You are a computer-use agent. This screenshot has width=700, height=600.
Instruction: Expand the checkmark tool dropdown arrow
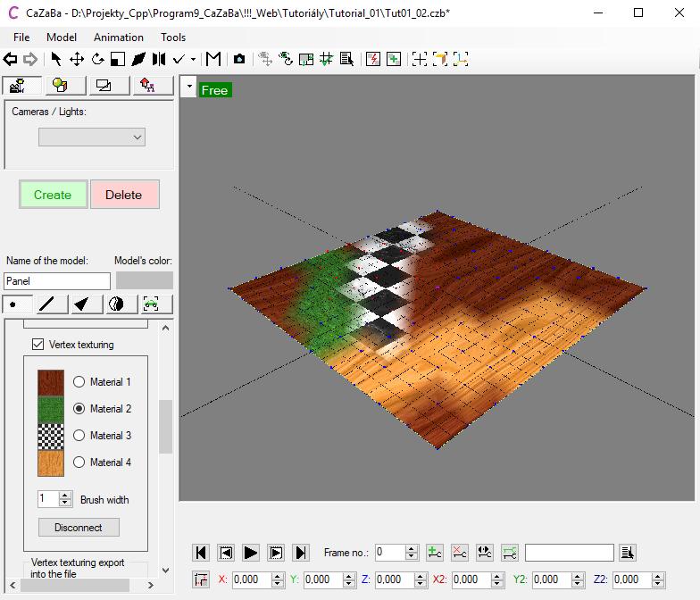[194, 60]
